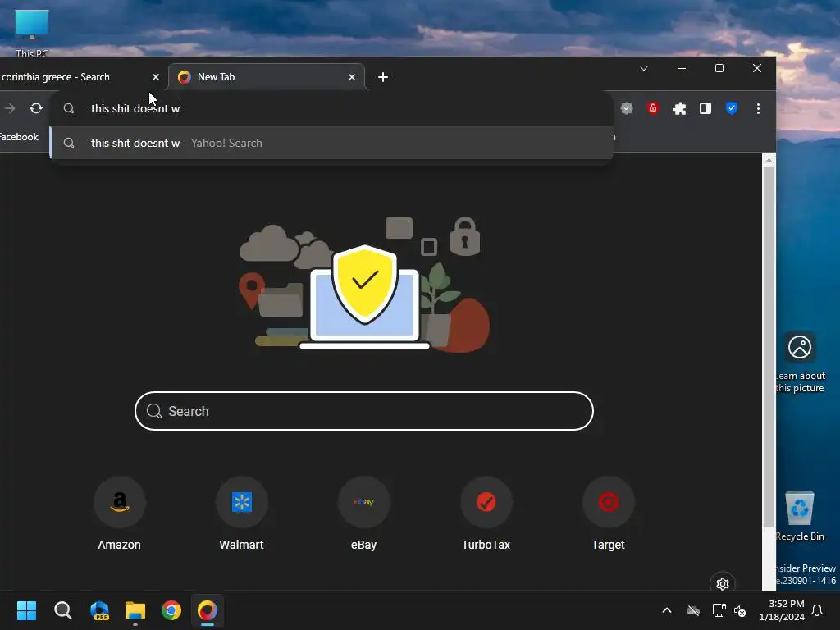The image size is (840, 630).
Task: Click the OneDrive cloud tray icon
Action: pyautogui.click(x=693, y=610)
